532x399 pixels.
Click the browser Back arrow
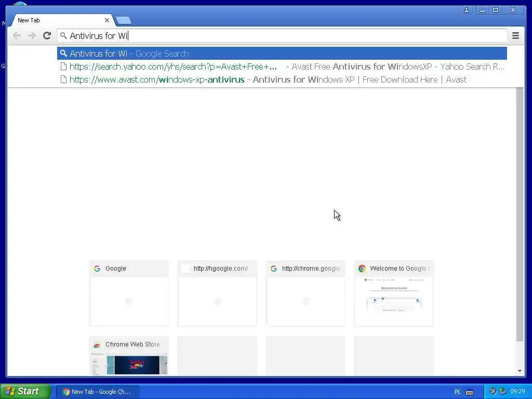[17, 36]
